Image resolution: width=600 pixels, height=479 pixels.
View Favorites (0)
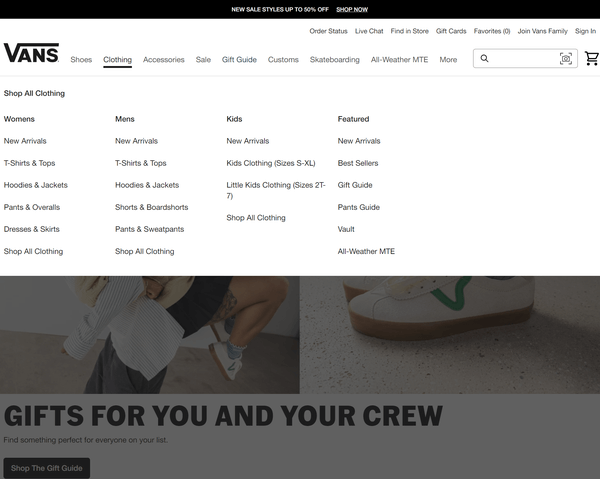(x=492, y=31)
